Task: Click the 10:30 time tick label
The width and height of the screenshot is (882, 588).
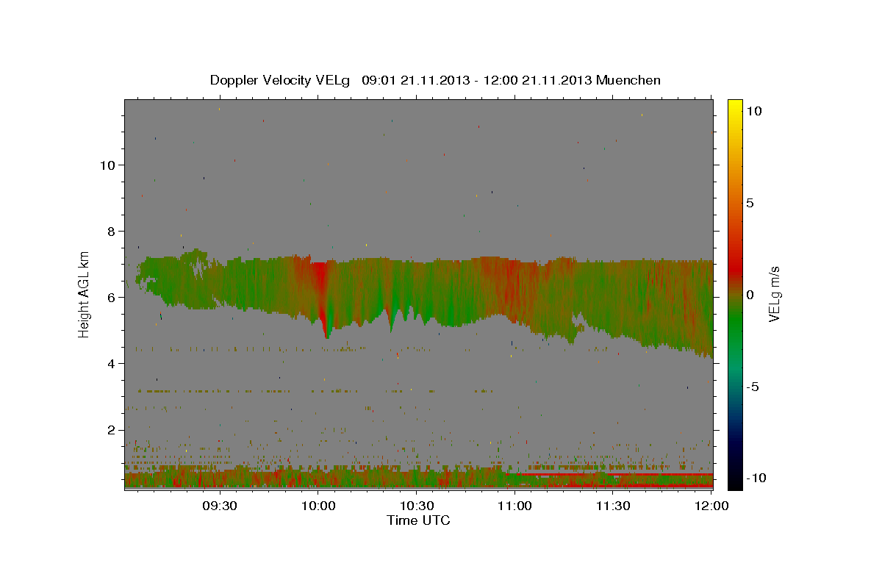Action: (x=416, y=506)
